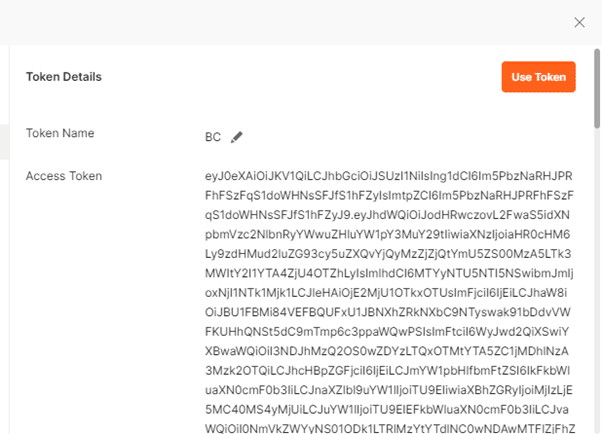
Task: Close the Token Details dialog with the X
Action: pyautogui.click(x=579, y=22)
